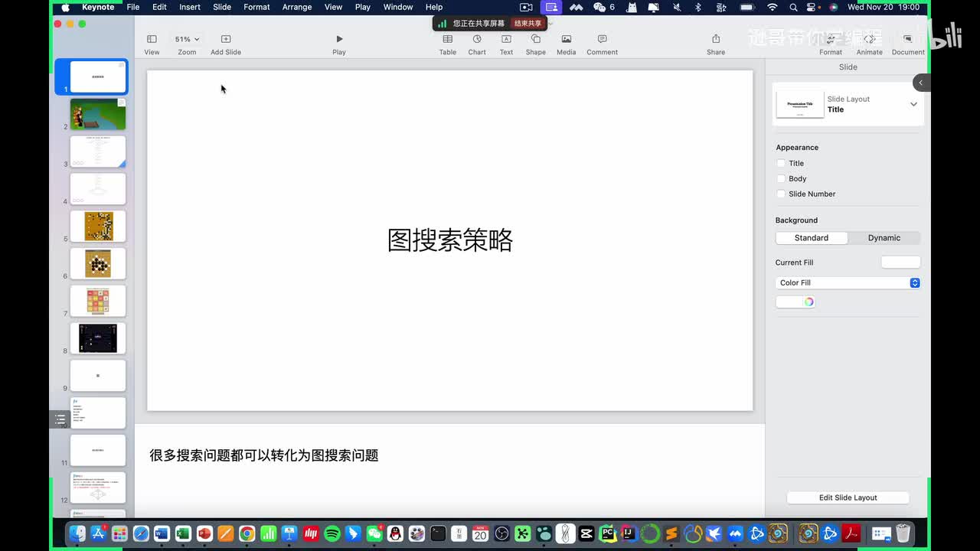Screen dimensions: 980x551
Task: Insert a Chart from toolbar
Action: pos(477,39)
